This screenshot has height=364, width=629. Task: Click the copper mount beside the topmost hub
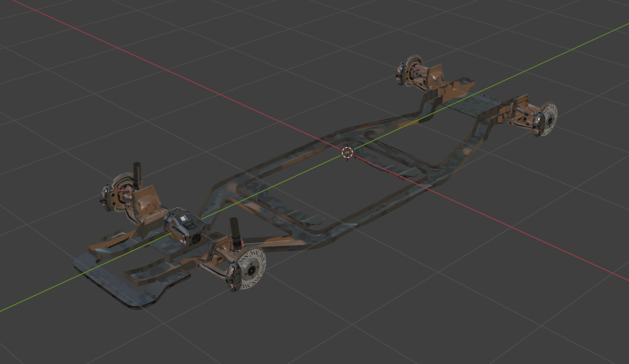coord(436,75)
